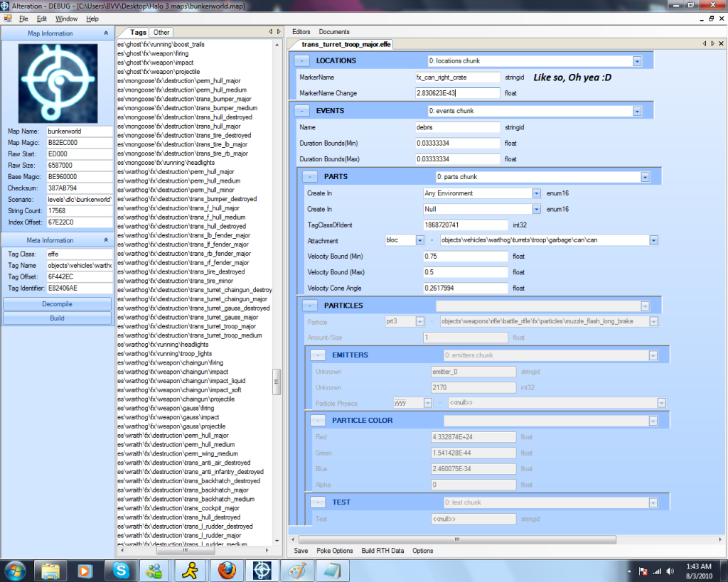Collapse the PARTICLES section
This screenshot has width=728, height=582.
pos(310,306)
